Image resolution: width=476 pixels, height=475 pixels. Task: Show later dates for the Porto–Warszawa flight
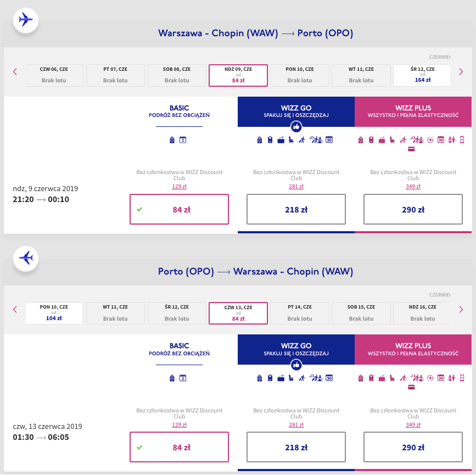coord(461,309)
